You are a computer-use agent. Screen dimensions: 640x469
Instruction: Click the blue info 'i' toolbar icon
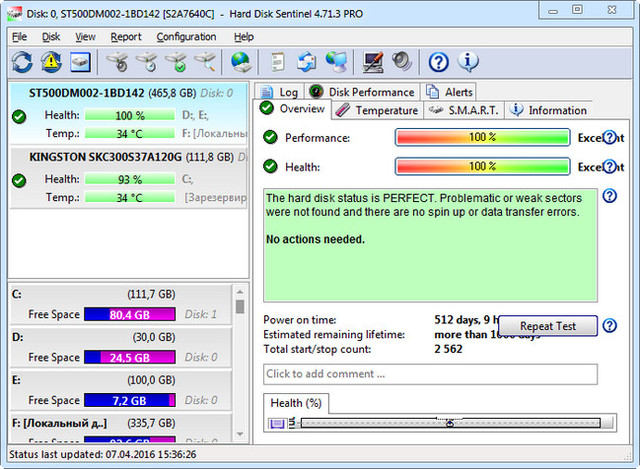(x=468, y=62)
